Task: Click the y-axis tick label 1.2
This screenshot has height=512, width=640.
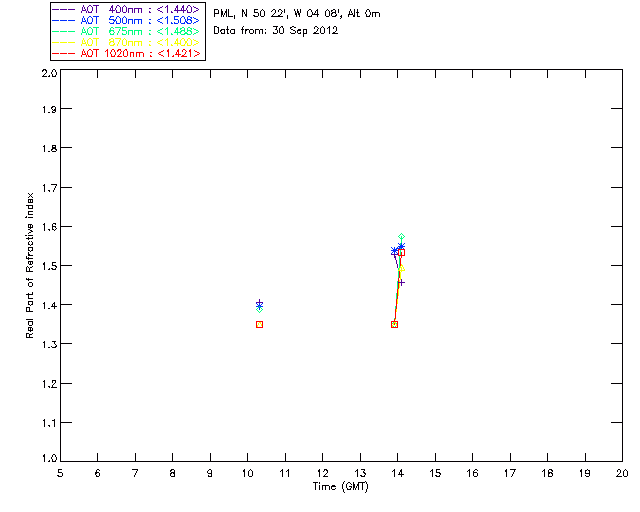Action: click(49, 384)
